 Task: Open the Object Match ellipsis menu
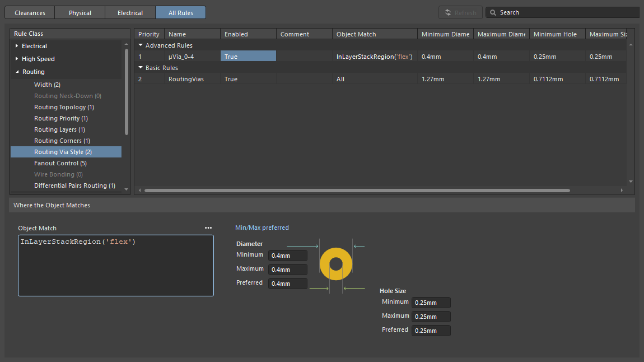[208, 228]
